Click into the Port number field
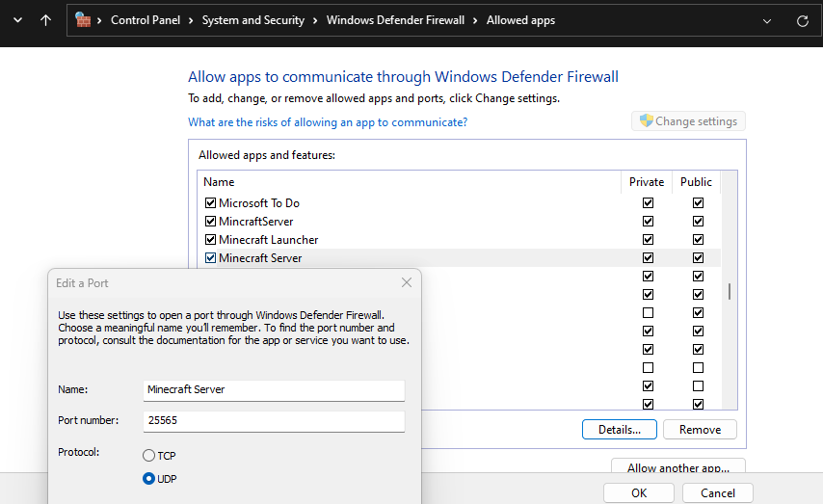 click(x=274, y=421)
